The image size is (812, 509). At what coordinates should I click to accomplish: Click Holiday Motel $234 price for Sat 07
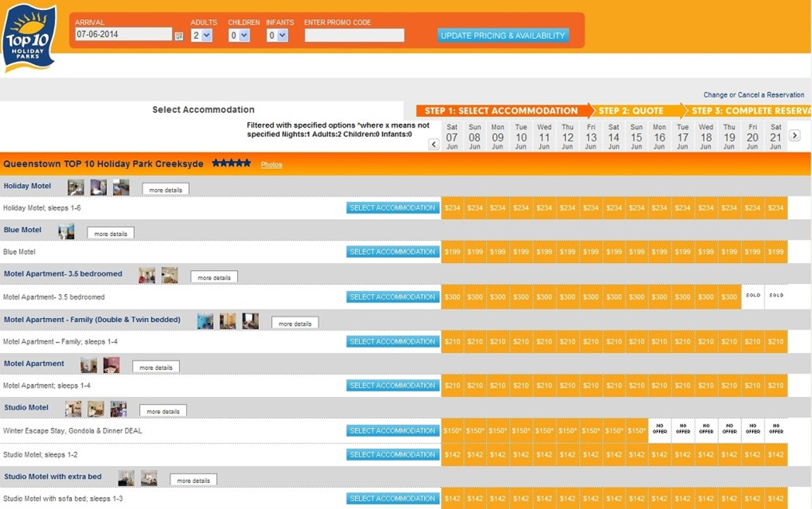click(452, 208)
